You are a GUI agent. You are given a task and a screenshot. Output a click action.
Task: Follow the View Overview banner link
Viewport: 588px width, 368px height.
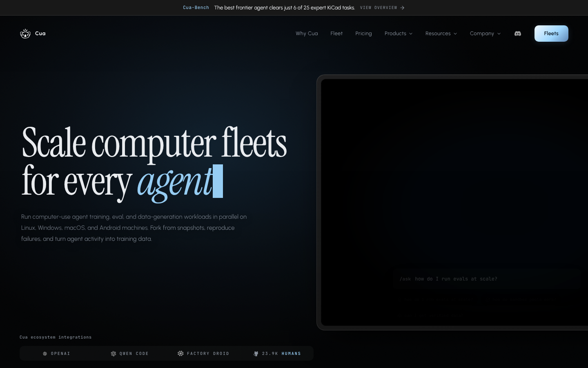pos(382,8)
